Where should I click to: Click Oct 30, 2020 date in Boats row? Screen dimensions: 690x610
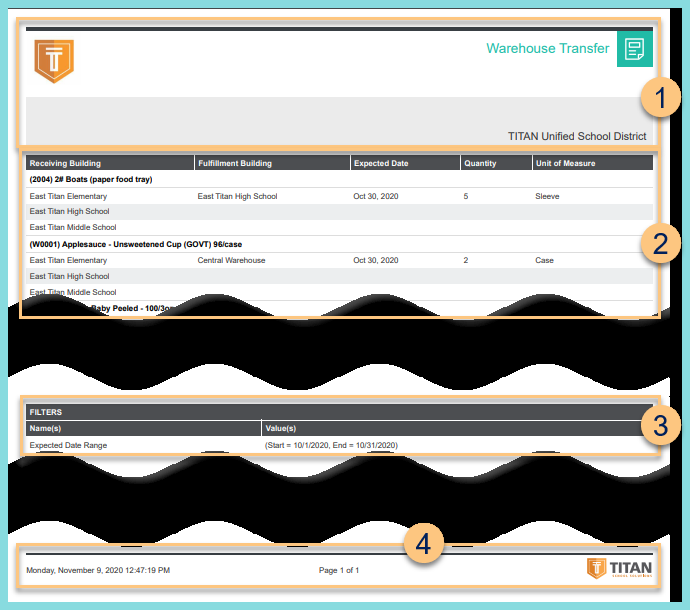click(375, 196)
